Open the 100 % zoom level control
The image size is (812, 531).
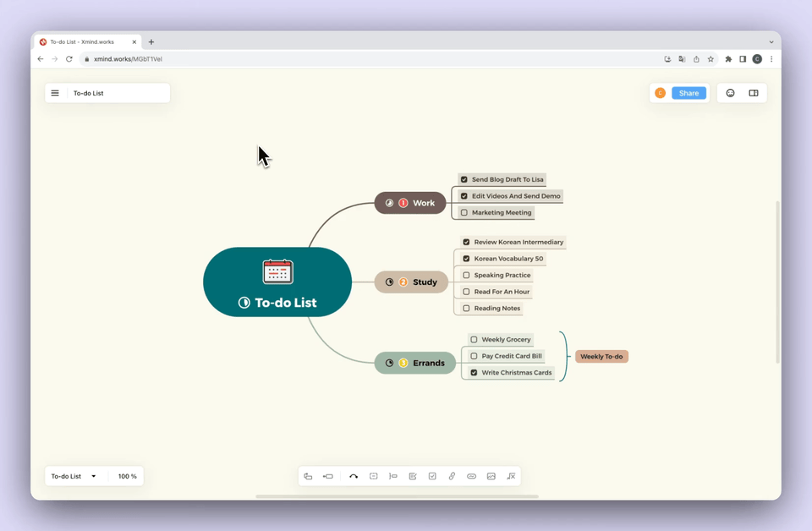[x=128, y=476]
